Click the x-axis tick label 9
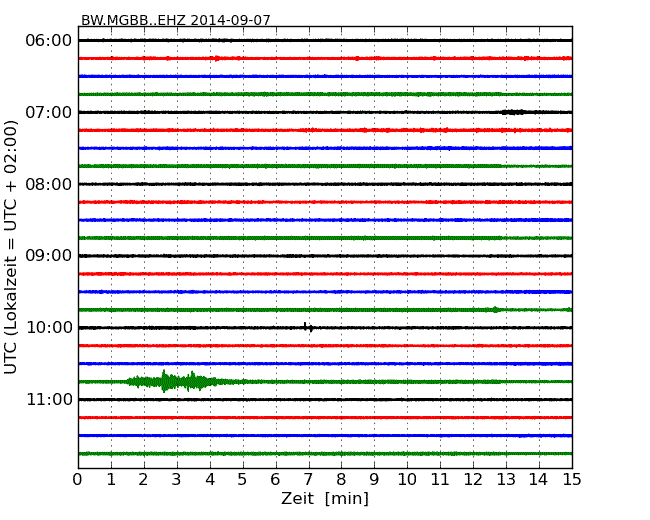This screenshot has height=520, width=650. coord(374,480)
